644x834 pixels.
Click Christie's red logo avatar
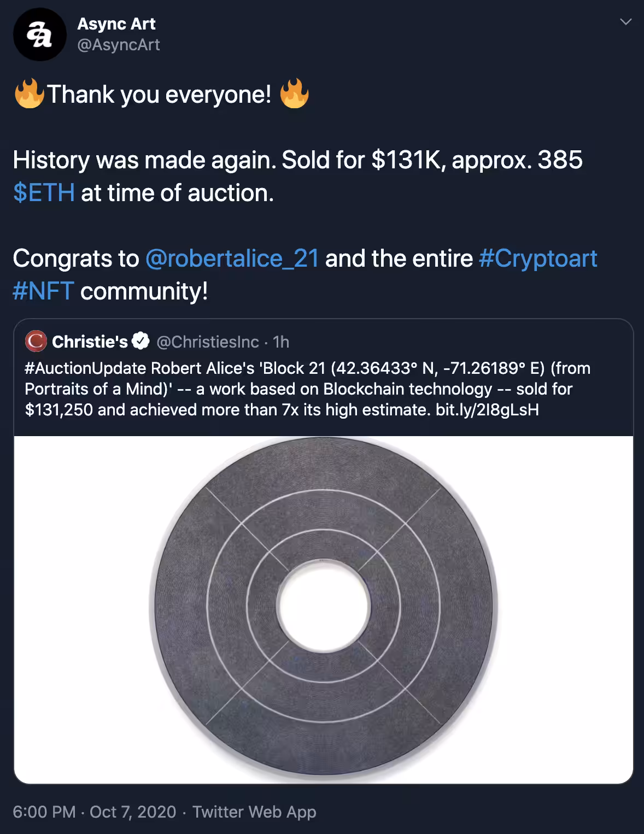point(36,342)
